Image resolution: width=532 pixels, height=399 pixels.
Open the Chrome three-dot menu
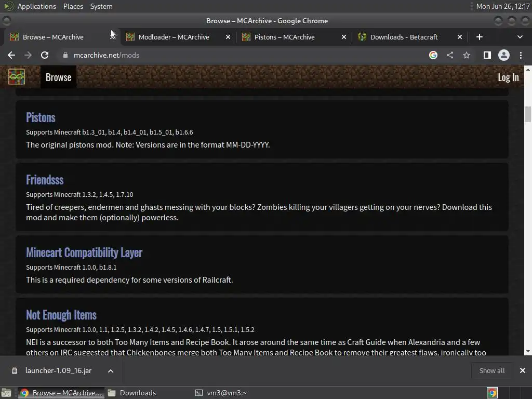[521, 55]
